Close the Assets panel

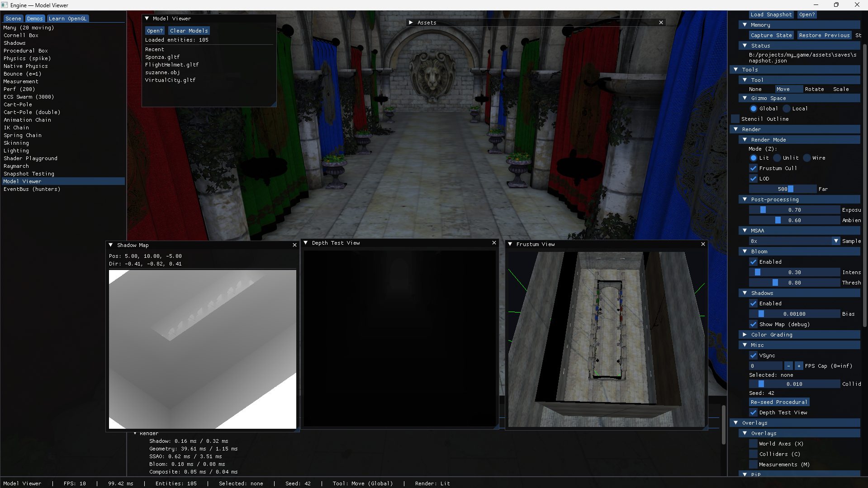click(x=661, y=23)
